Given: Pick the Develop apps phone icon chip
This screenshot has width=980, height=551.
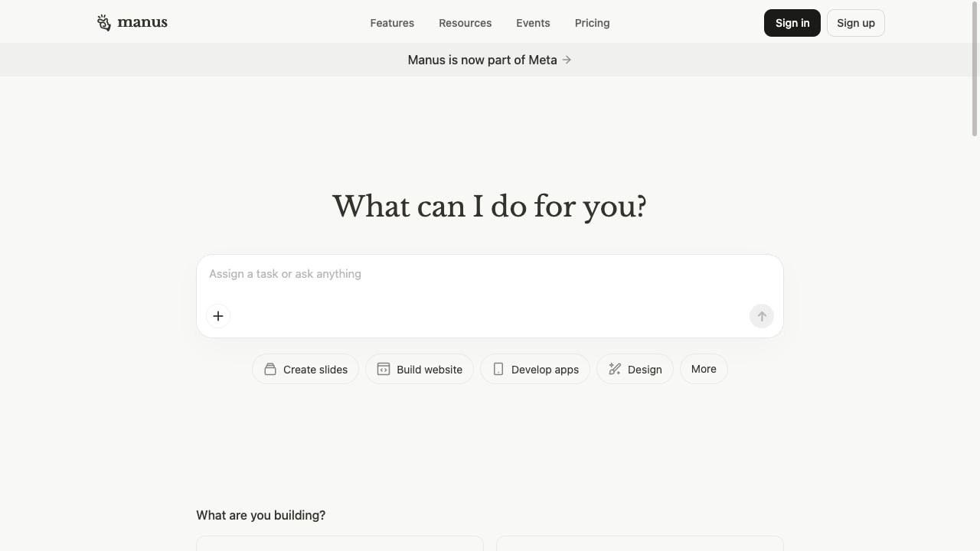Looking at the screenshot, I should 498,370.
